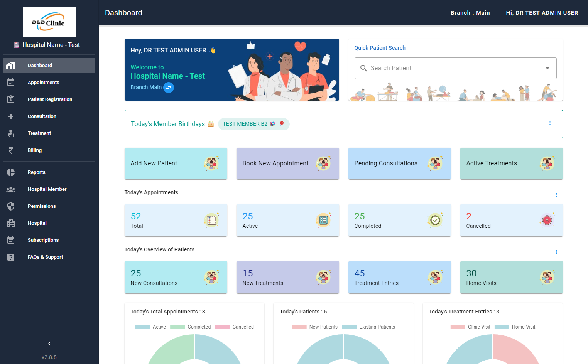Click Book New Appointment card
588x364 pixels.
coord(288,163)
